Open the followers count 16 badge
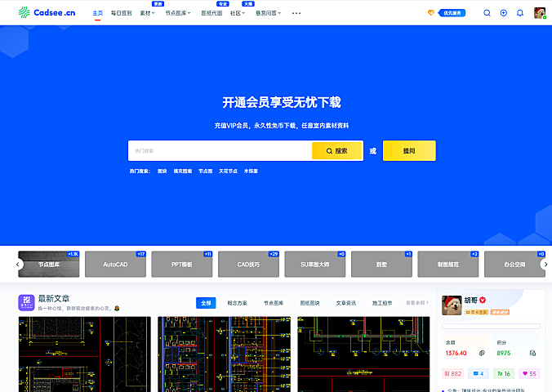 (x=504, y=374)
